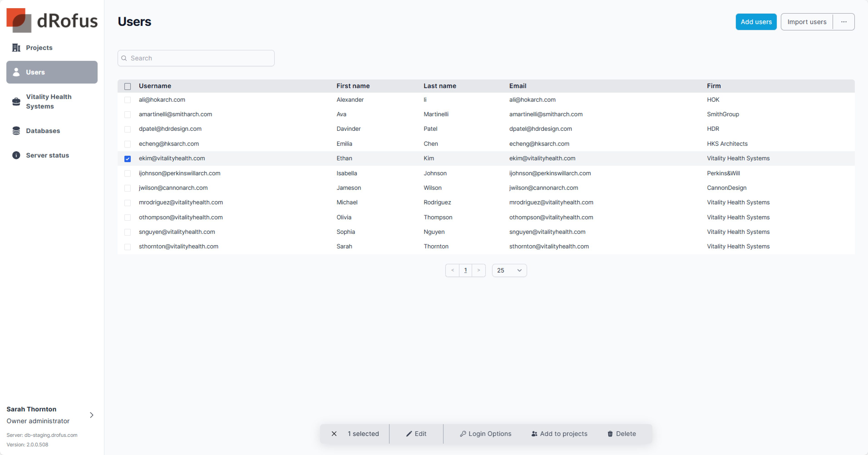The width and height of the screenshot is (868, 455).
Task: Click firm SmithGroup
Action: (723, 114)
